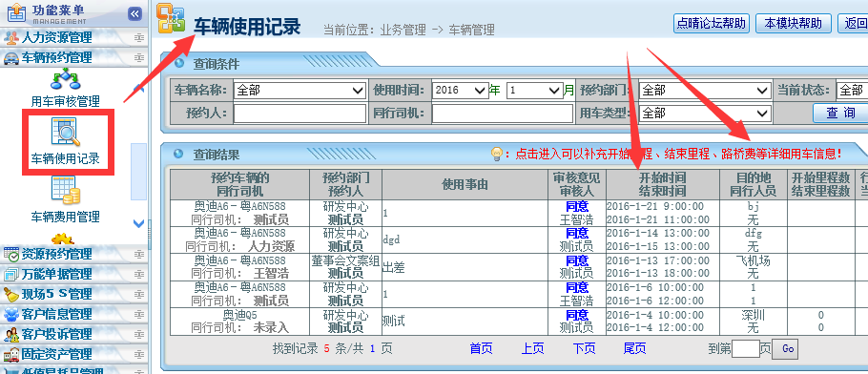Open the 车辆名称 dropdown
Screen dimensions: 868x374
300,91
